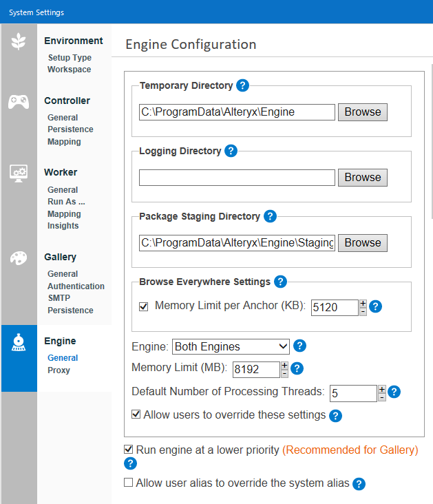Screen dimensions: 433x504
Task: Increase Memory Limit (MB) with up stepper
Action: (284, 364)
